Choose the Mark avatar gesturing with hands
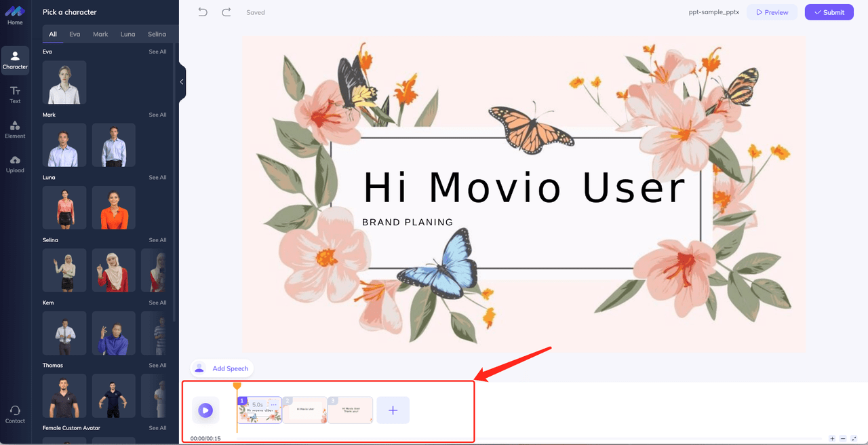 coord(64,144)
